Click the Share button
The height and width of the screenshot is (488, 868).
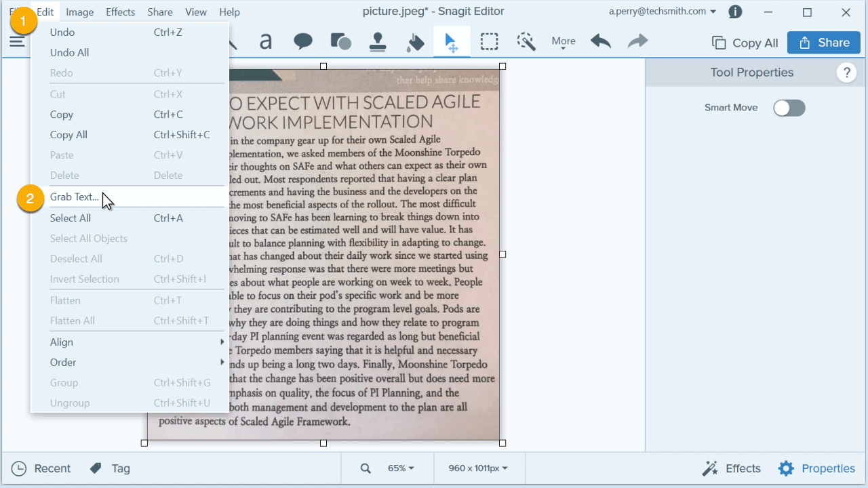tap(823, 42)
